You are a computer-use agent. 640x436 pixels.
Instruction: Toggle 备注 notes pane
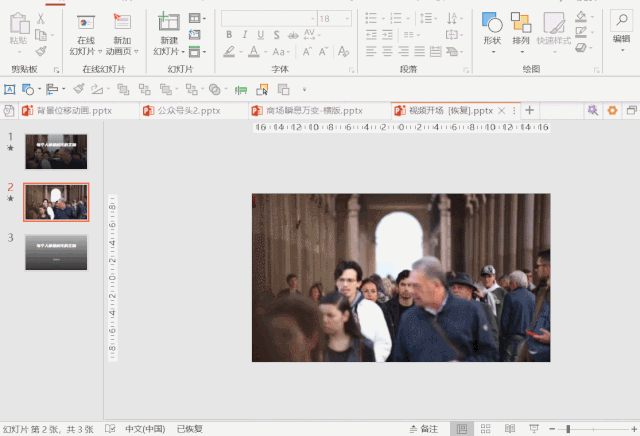pyautogui.click(x=423, y=429)
